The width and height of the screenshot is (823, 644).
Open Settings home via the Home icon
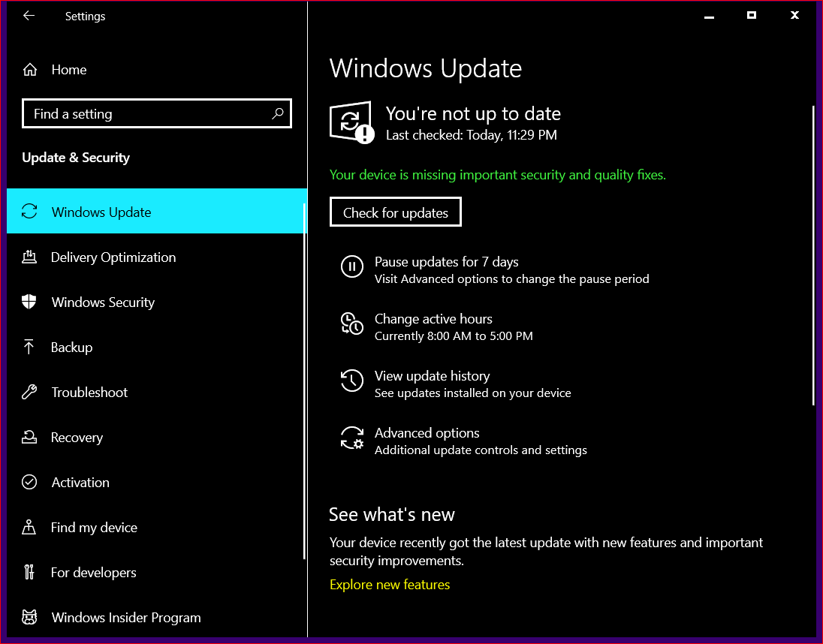coord(29,69)
